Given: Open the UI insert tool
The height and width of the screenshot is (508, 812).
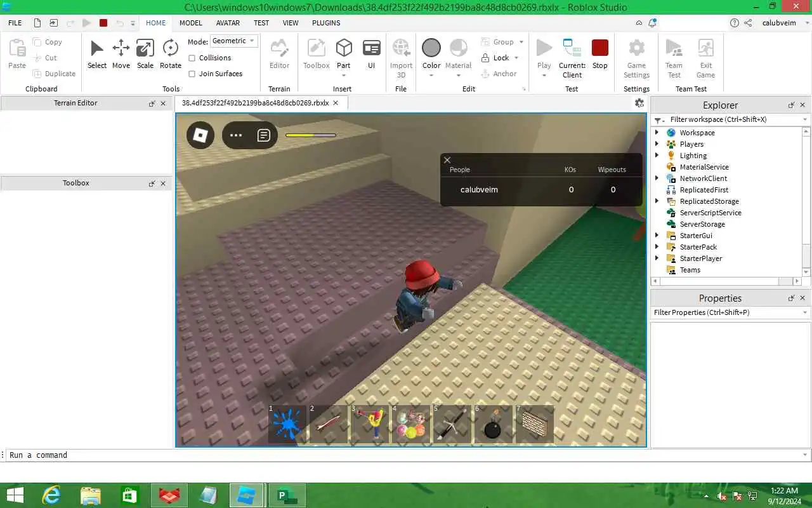Looking at the screenshot, I should click(372, 54).
